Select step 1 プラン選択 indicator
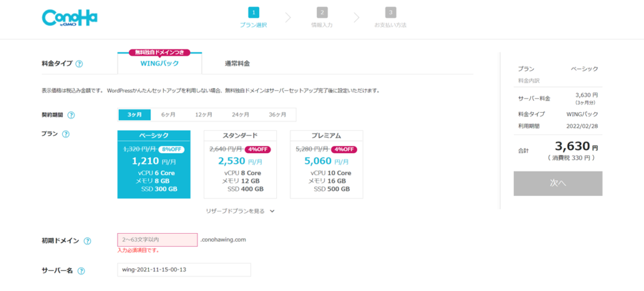 (x=253, y=18)
